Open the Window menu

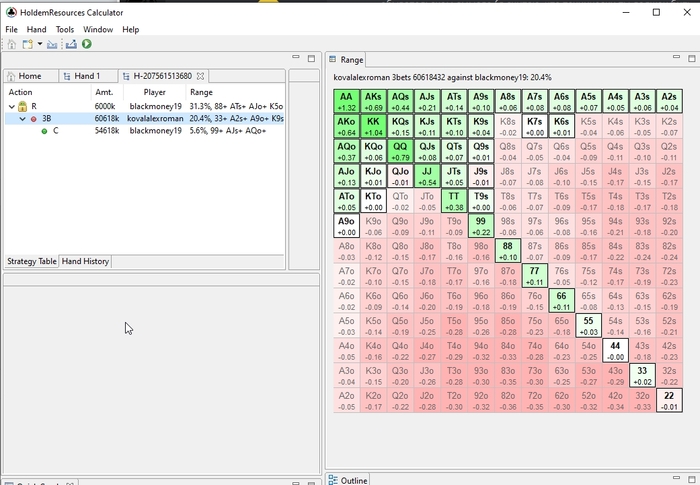click(98, 29)
